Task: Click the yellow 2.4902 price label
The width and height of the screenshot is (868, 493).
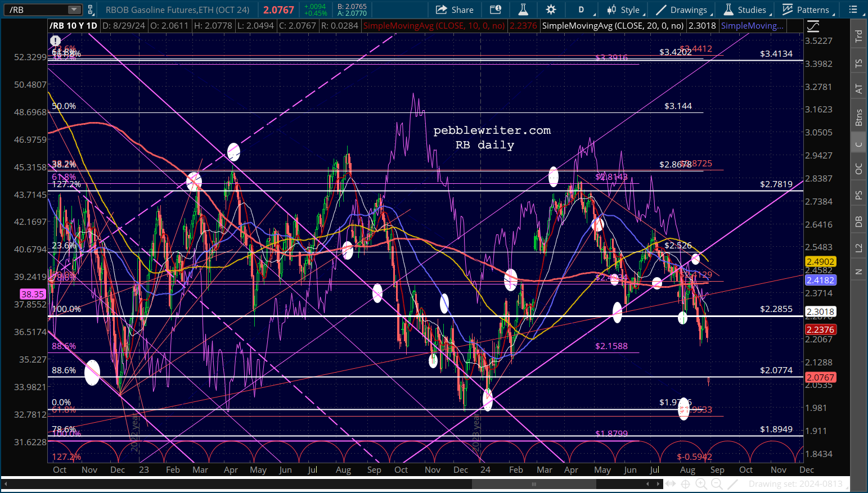Action: (x=820, y=261)
